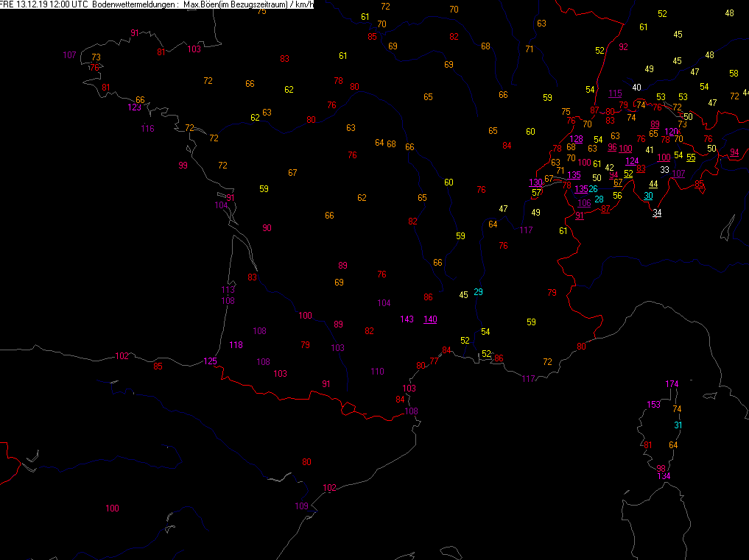Click the underlined 124 gust value
Screen dimensions: 749x560
[x=632, y=161]
